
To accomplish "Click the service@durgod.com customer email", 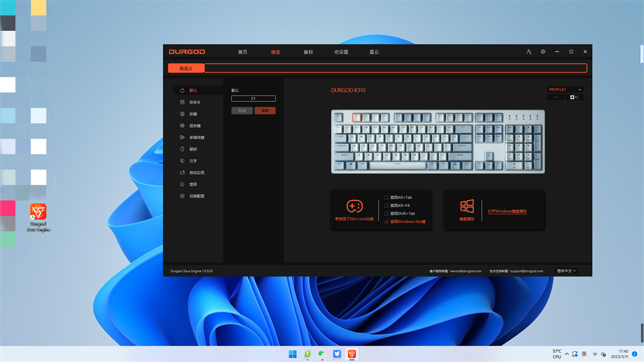I will (x=466, y=271).
